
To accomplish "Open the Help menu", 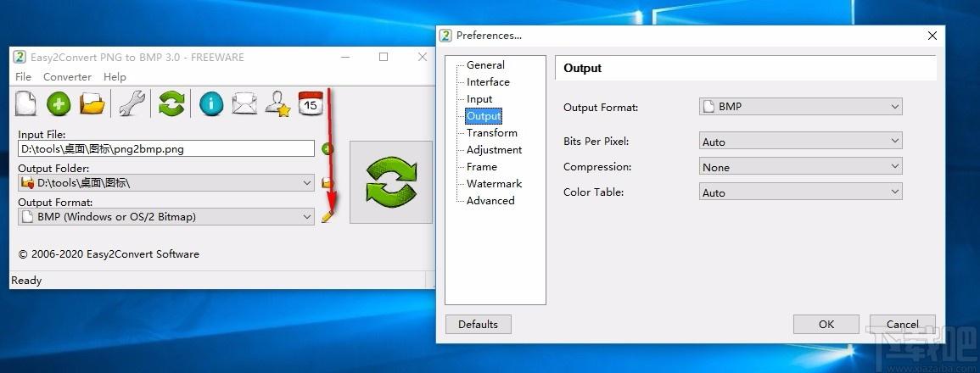I will [x=115, y=77].
